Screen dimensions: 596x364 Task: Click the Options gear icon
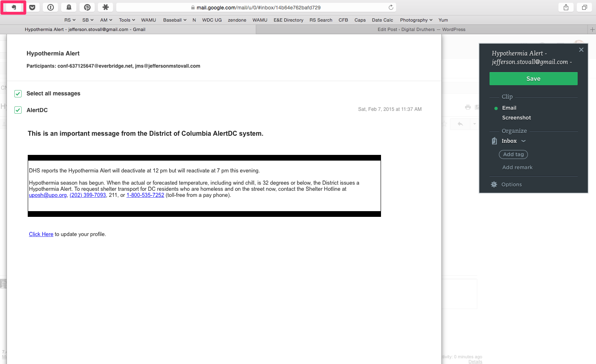(x=494, y=185)
